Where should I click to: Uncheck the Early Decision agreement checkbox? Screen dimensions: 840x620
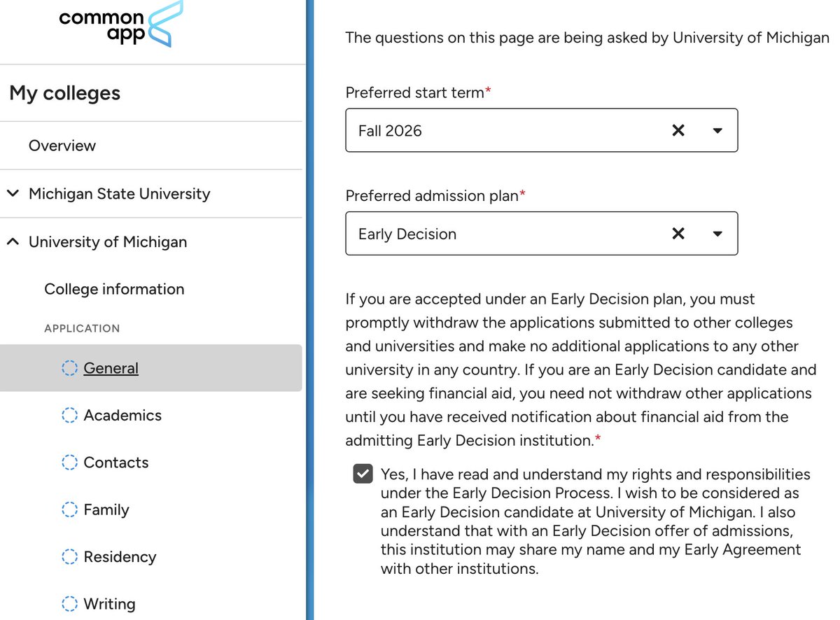pos(363,474)
